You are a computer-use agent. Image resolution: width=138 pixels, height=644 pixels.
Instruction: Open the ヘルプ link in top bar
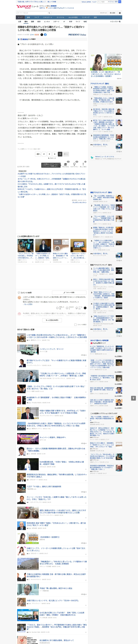click(94, 2)
